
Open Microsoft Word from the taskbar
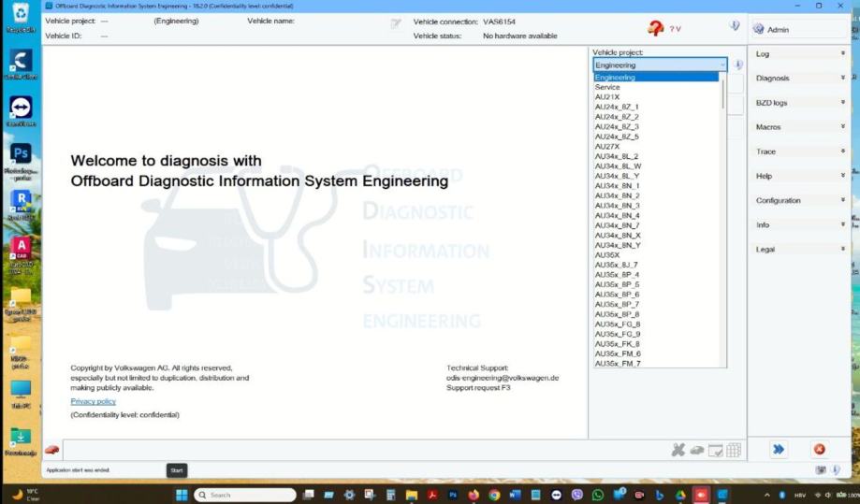point(515,495)
